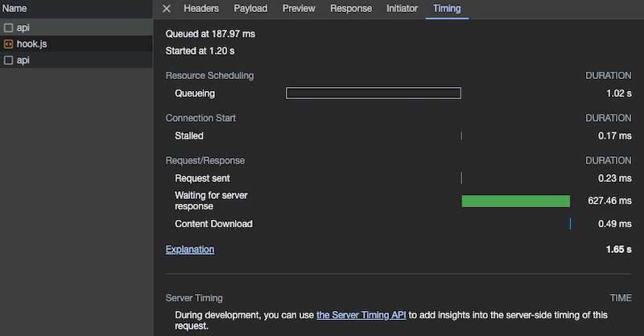The height and width of the screenshot is (336, 644).
Task: Click the green Waiting for server response bar
Action: tap(515, 201)
